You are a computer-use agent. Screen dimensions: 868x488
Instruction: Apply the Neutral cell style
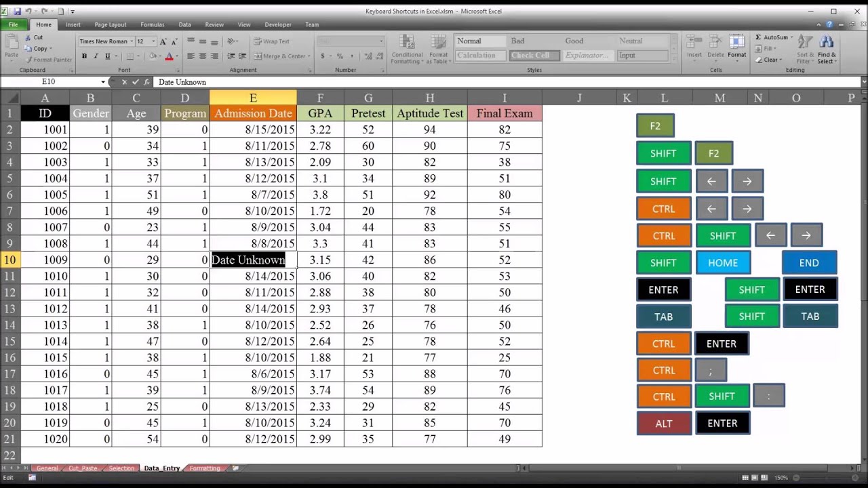click(642, 41)
